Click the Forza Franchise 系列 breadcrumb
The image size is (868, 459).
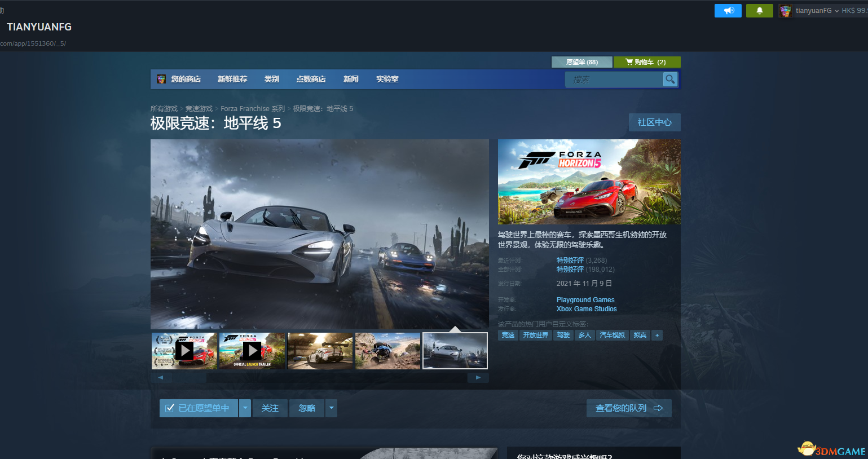point(253,109)
